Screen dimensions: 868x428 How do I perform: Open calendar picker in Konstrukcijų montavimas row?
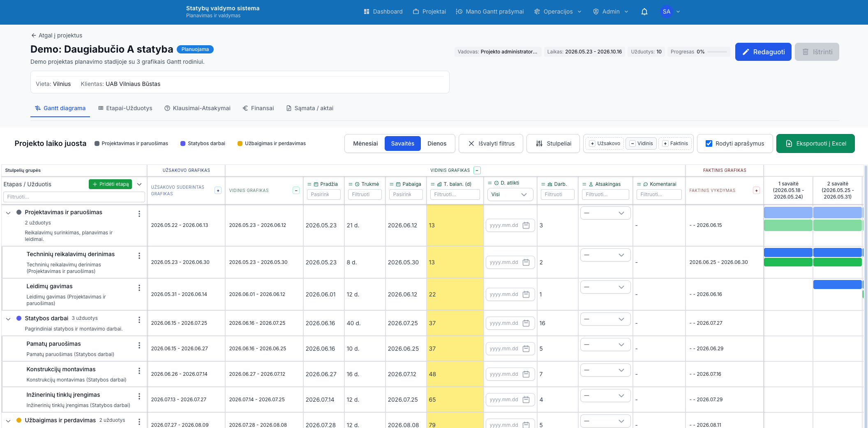point(526,374)
